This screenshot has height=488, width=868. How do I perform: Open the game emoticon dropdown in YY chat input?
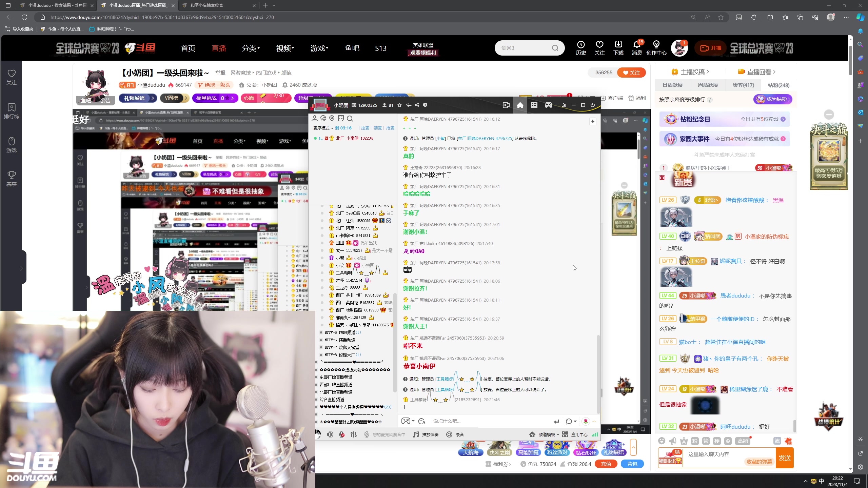pos(408,421)
